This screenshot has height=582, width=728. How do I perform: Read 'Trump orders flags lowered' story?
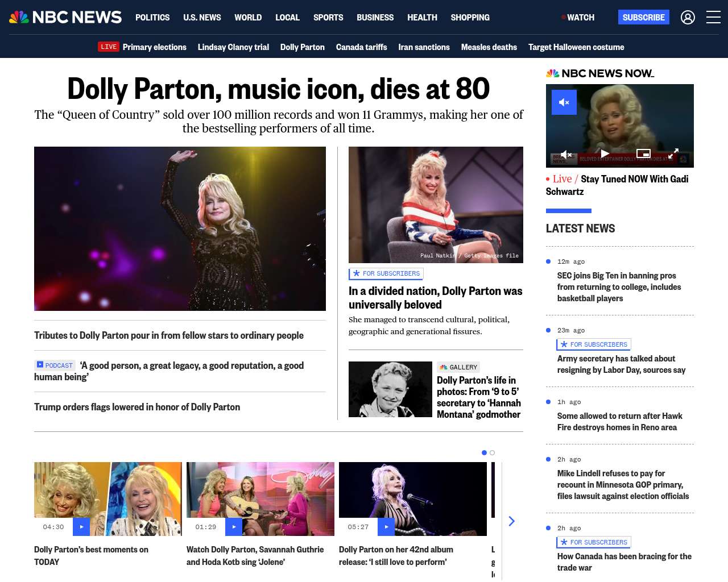click(137, 407)
